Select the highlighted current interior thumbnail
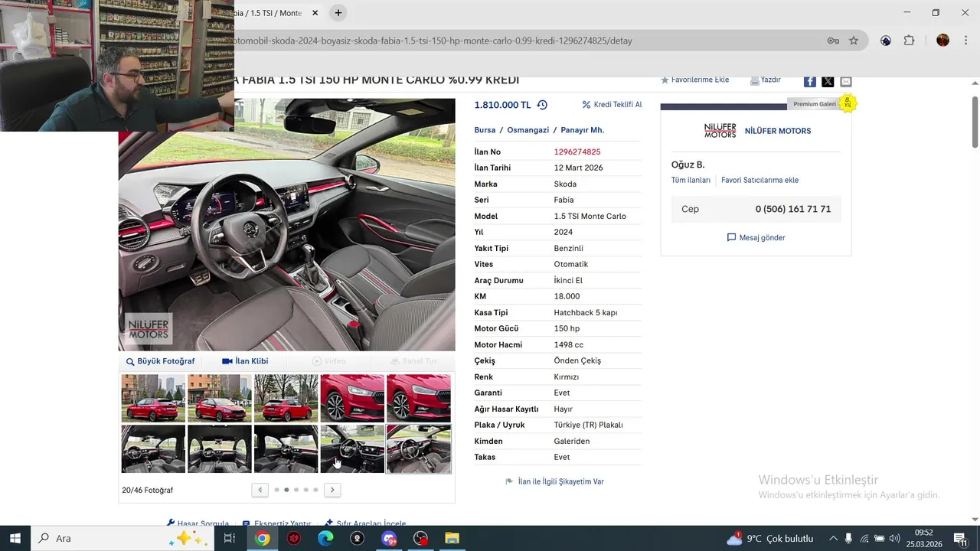980x551 pixels. point(419,449)
